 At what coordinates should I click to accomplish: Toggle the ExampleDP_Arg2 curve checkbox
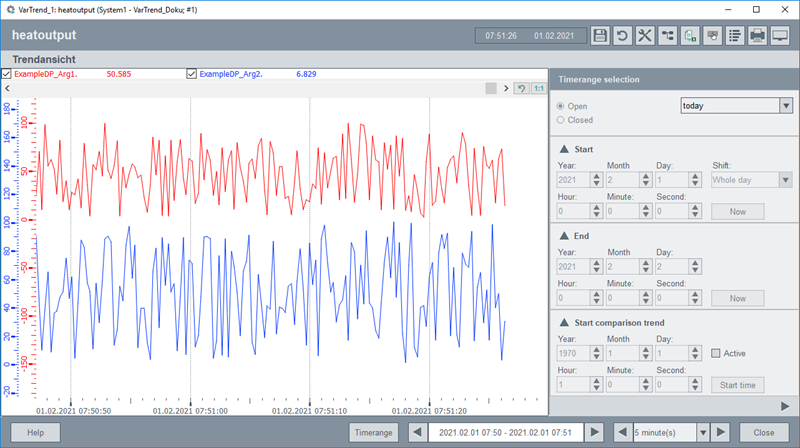click(192, 74)
